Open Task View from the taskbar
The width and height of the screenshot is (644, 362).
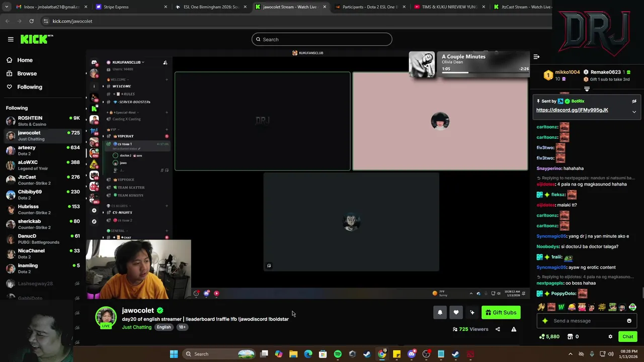[x=264, y=354]
